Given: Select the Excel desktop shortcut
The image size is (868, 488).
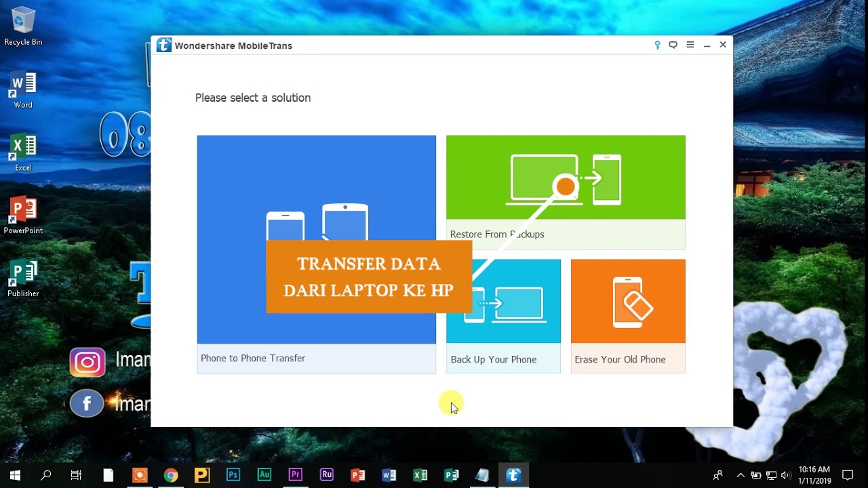Looking at the screenshot, I should [x=23, y=153].
